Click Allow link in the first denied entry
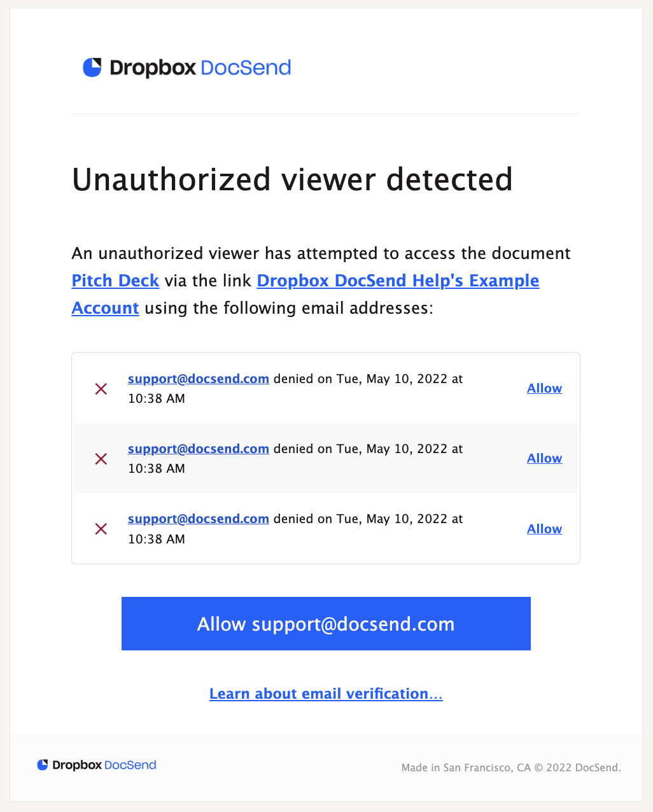The image size is (653, 812). (544, 388)
